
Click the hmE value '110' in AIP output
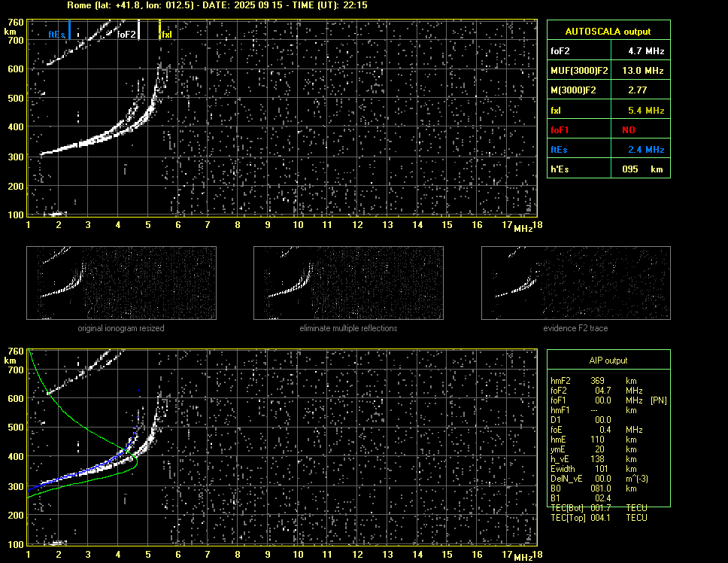click(598, 440)
